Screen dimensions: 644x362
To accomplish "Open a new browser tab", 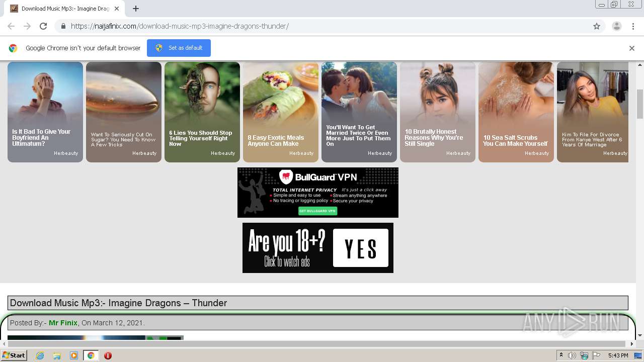I will coord(136,9).
